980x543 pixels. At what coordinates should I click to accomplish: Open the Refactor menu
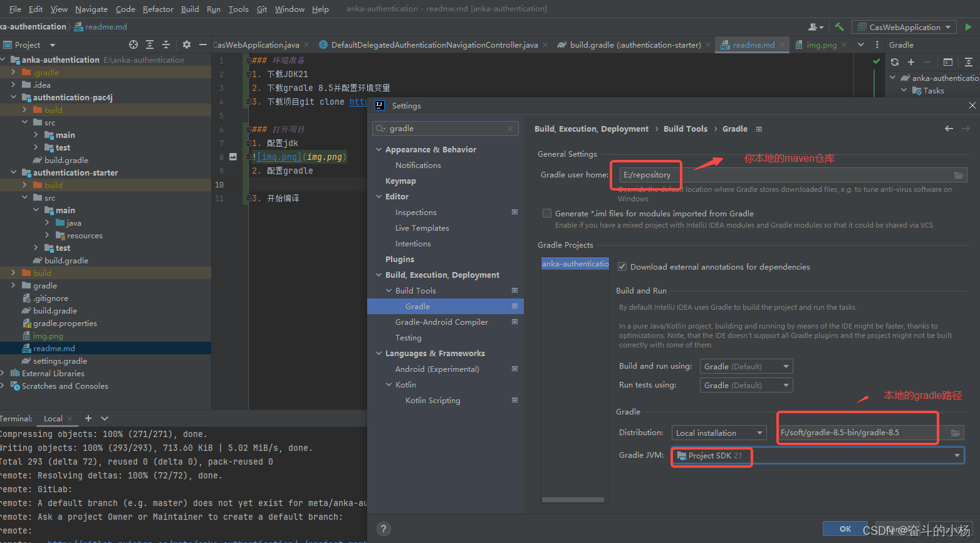click(x=158, y=9)
